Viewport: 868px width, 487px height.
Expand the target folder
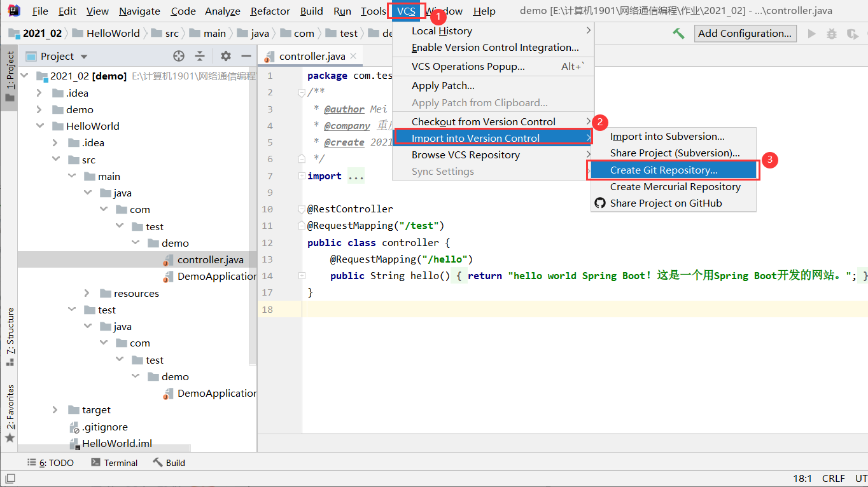(56, 410)
